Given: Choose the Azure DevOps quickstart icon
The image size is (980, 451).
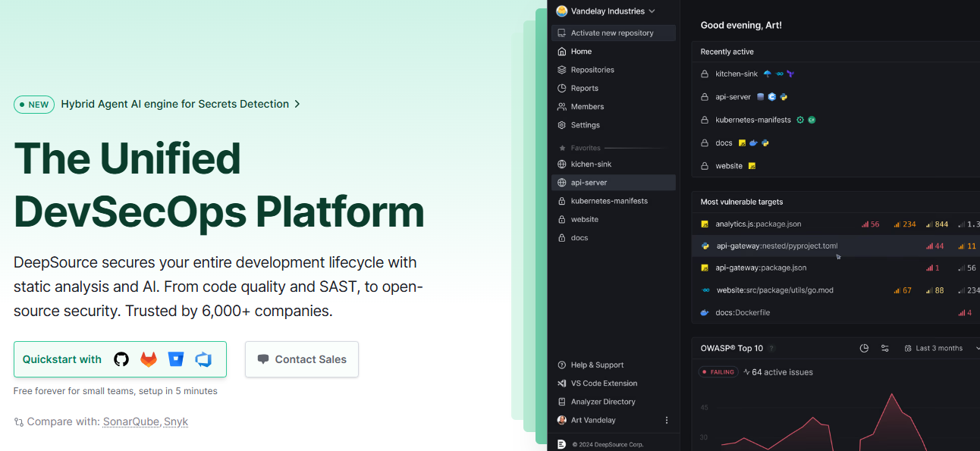Looking at the screenshot, I should coord(203,359).
